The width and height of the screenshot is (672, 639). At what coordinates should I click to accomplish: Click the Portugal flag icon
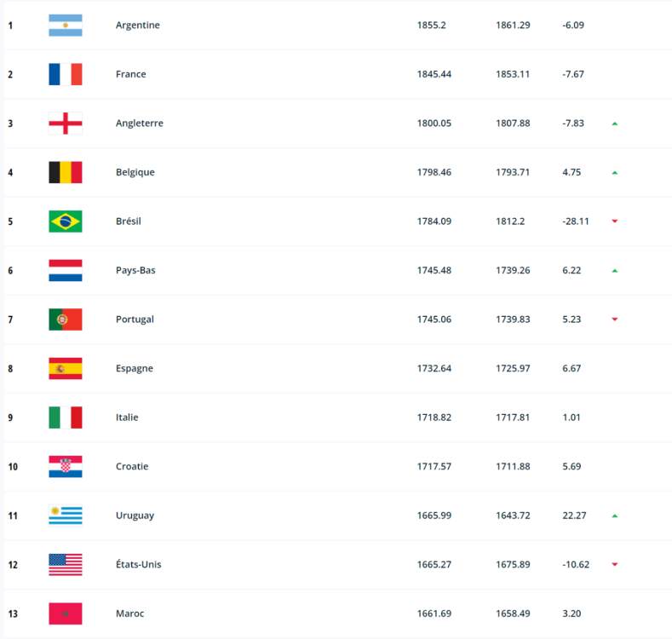[x=66, y=319]
